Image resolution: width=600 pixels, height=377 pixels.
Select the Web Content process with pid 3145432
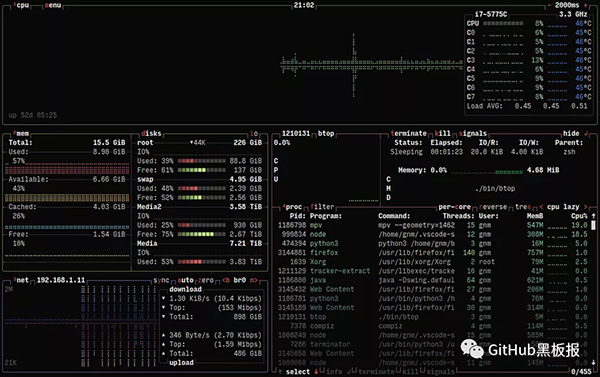click(x=432, y=289)
